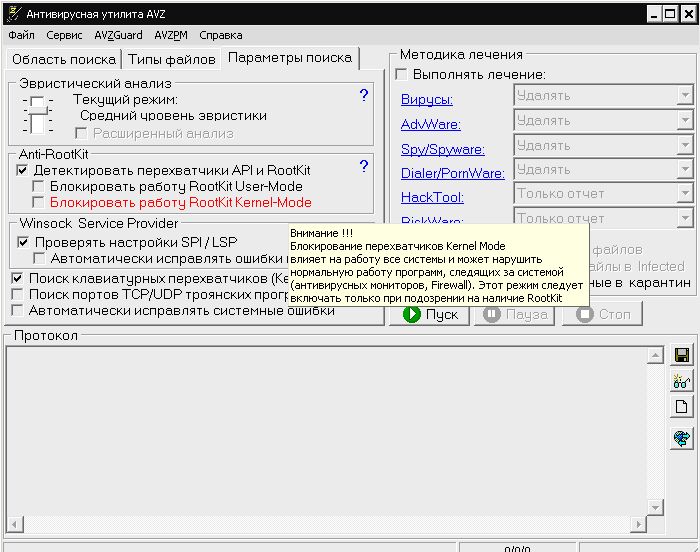Image resolution: width=700 pixels, height=552 pixels.
Task: Enable Автоматически исправлять системные ошибки
Action: point(17,310)
